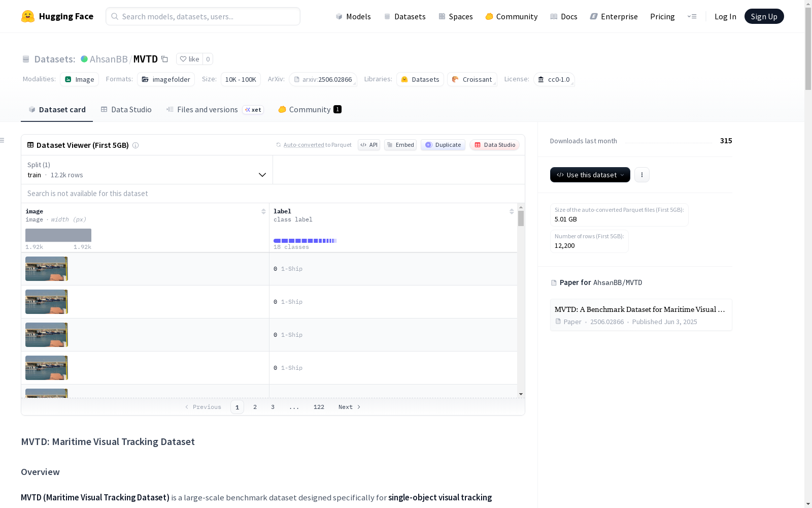Screen dimensions: 812x508
Task: Open the additional navigation menu icon
Action: [692, 16]
